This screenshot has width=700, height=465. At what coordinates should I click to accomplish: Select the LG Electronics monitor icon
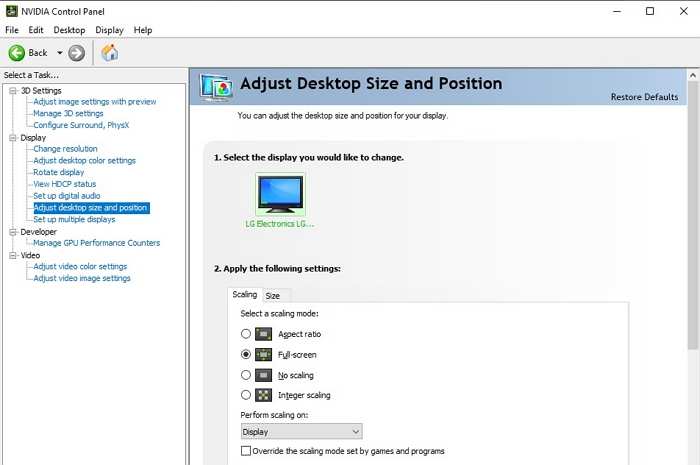pos(280,194)
